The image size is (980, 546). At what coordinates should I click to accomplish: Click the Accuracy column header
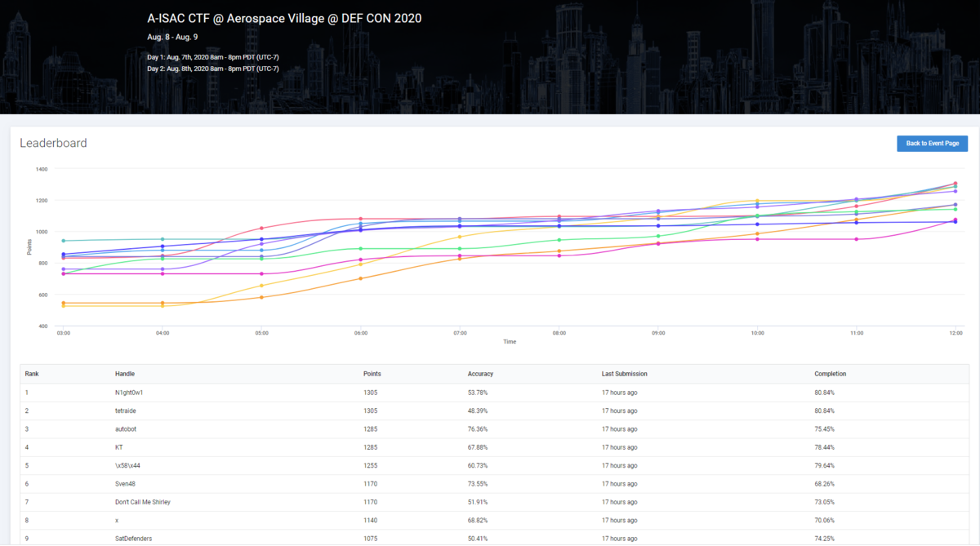point(480,374)
